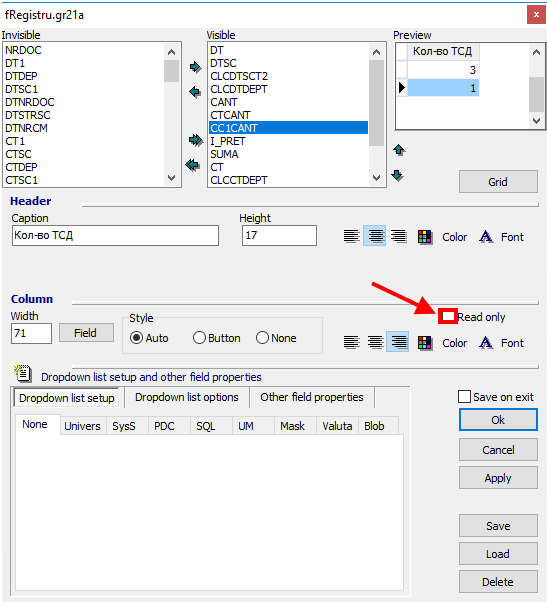547x602 pixels.
Task: Check Save on exit
Action: coord(464,397)
